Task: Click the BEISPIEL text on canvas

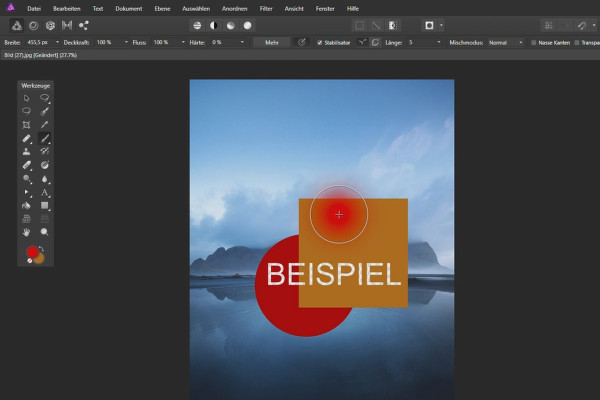Action: 334,274
